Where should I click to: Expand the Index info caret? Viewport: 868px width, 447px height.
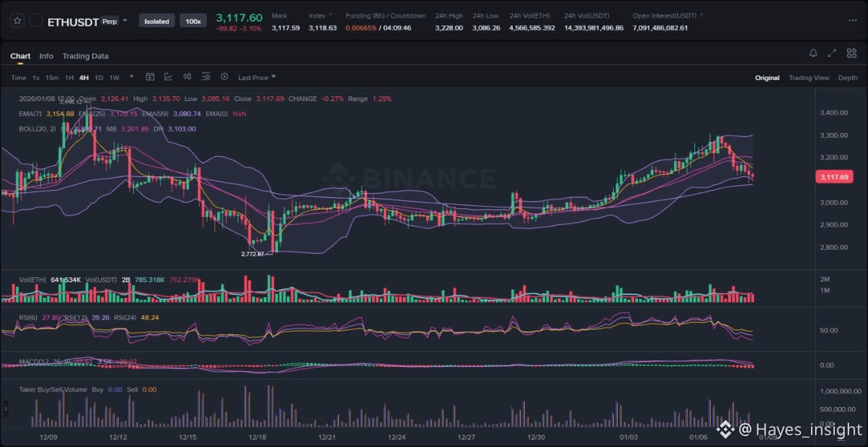tap(330, 15)
